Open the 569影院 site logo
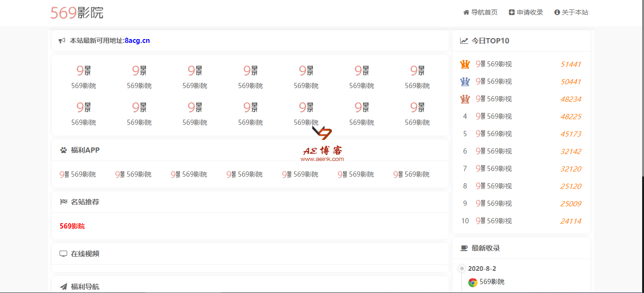The height and width of the screenshot is (293, 644). pos(77,13)
